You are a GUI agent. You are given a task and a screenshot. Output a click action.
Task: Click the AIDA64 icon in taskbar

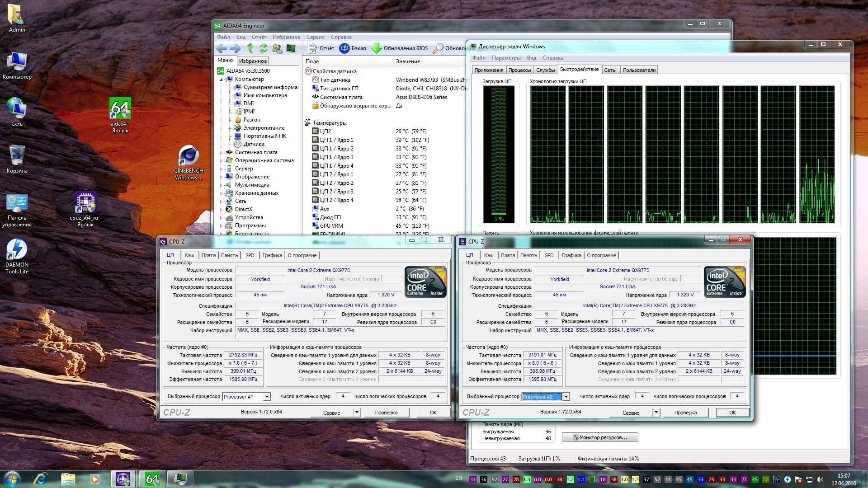pos(152,479)
